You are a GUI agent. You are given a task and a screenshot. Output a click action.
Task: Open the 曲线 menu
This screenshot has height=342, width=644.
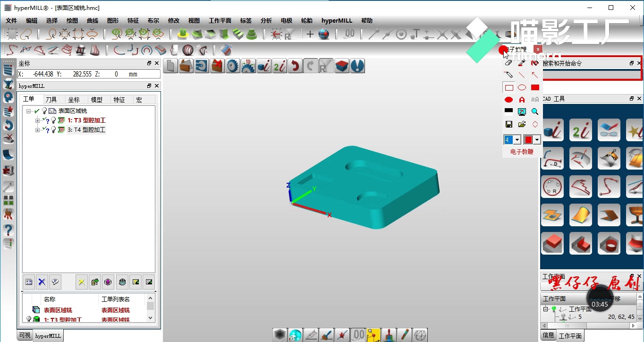(93, 21)
